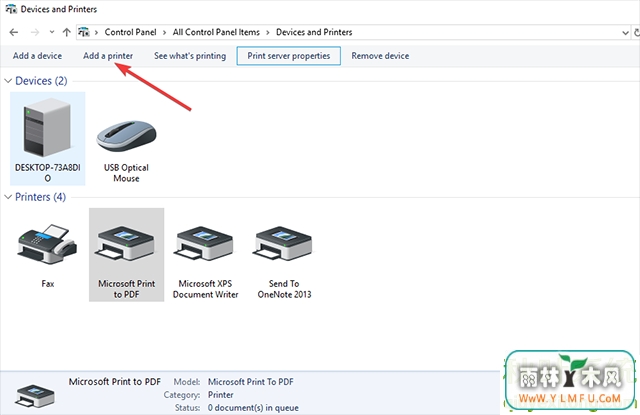Expand the chevron before Control Panel
The width and height of the screenshot is (640, 415).
(96, 32)
